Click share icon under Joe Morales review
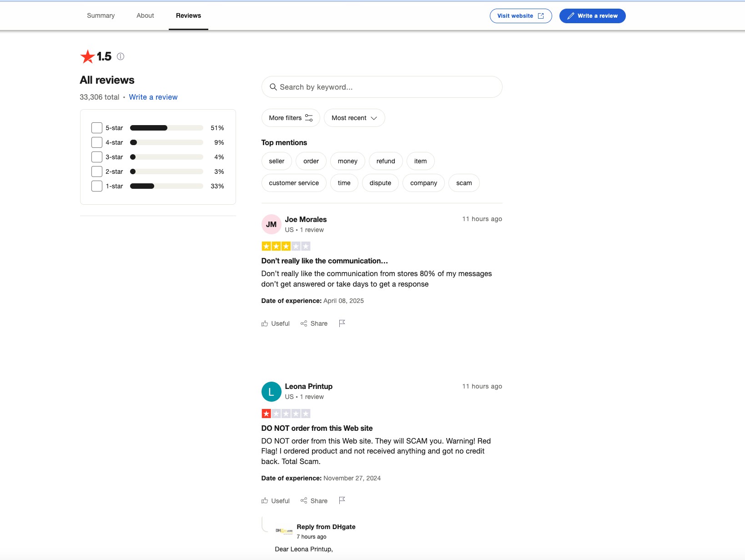The height and width of the screenshot is (560, 745). point(304,323)
